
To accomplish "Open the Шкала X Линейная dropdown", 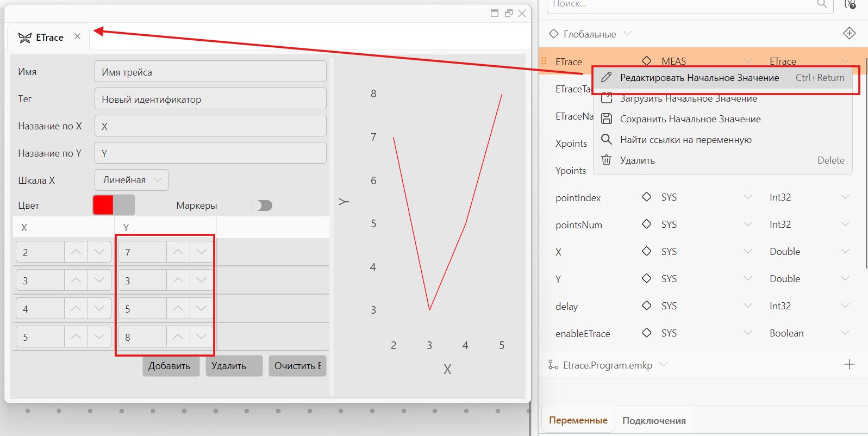I will (x=132, y=180).
